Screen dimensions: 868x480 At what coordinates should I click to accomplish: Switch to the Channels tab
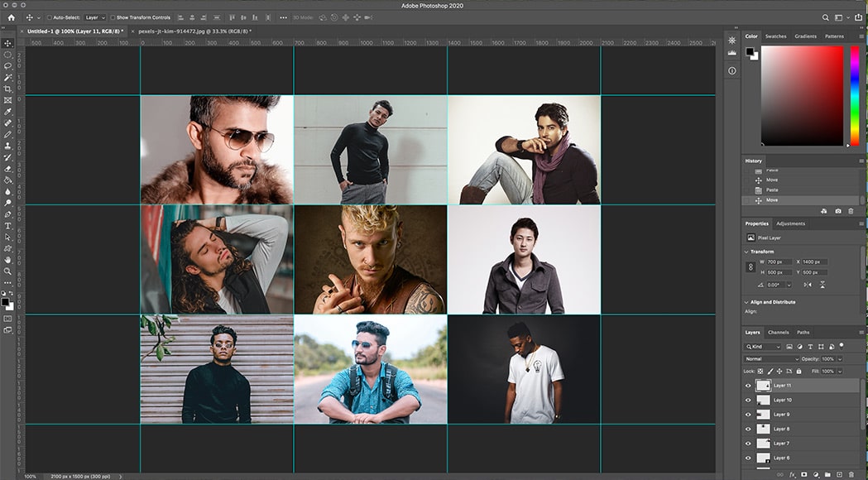tap(779, 332)
